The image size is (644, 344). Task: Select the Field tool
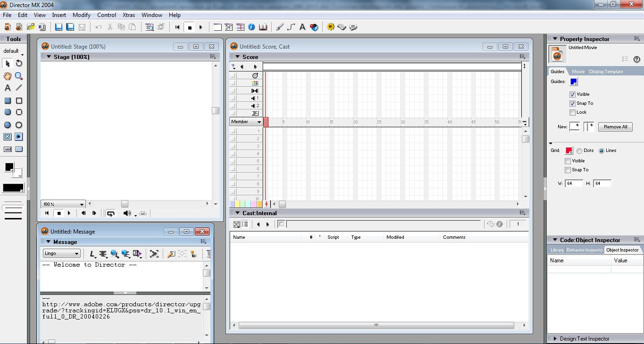(x=8, y=149)
